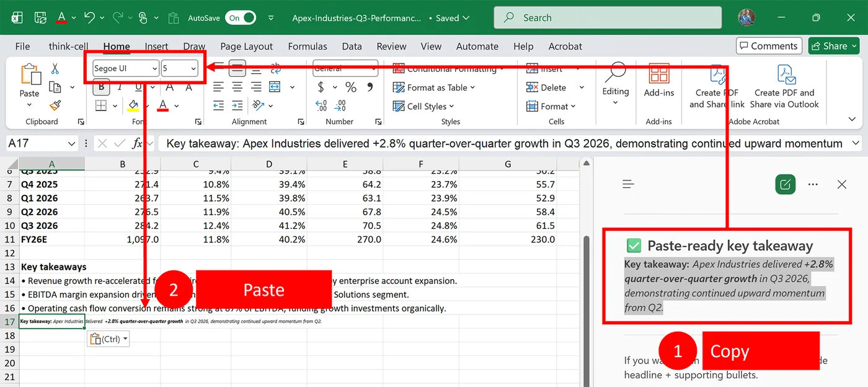Image resolution: width=868 pixels, height=387 pixels.
Task: Click the Orientation text-angle icon
Action: point(259,105)
